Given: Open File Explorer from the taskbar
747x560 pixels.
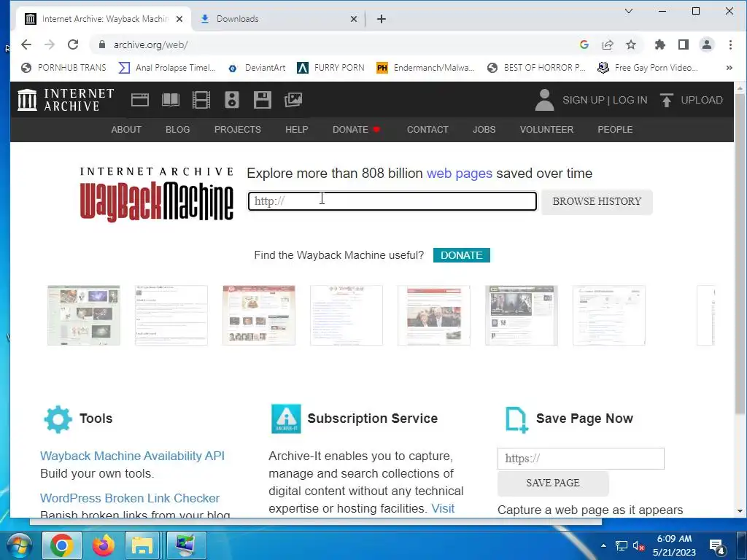Looking at the screenshot, I should (142, 545).
